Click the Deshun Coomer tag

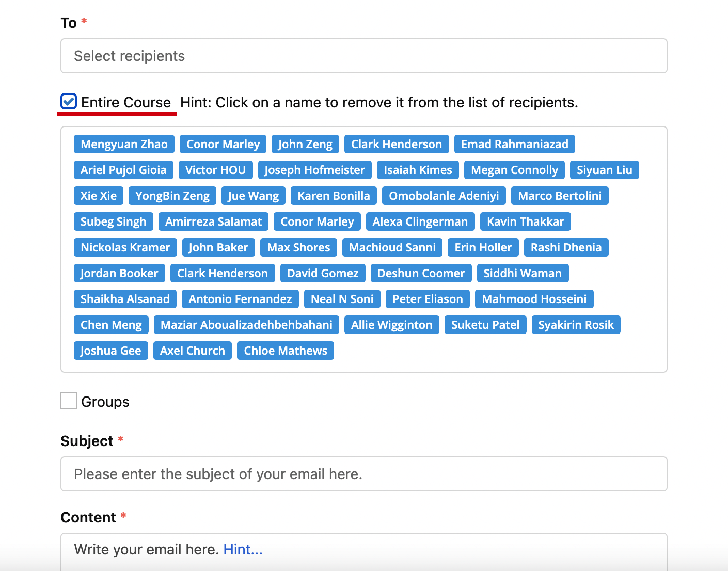[421, 273]
